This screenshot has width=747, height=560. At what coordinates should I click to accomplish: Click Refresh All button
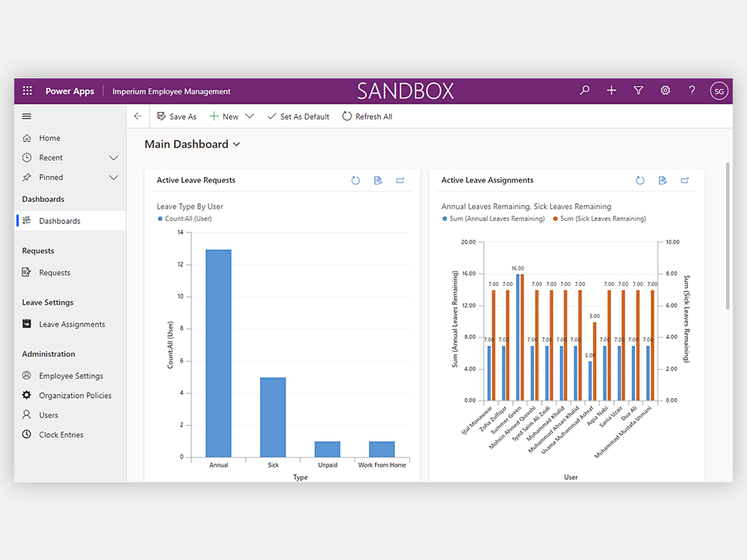click(368, 116)
